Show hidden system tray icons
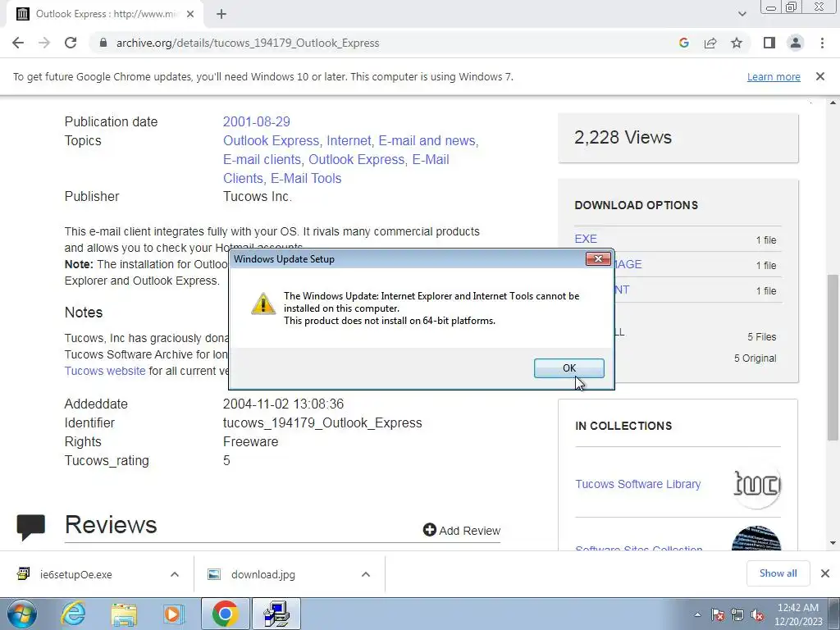The width and height of the screenshot is (840, 630). tap(697, 614)
